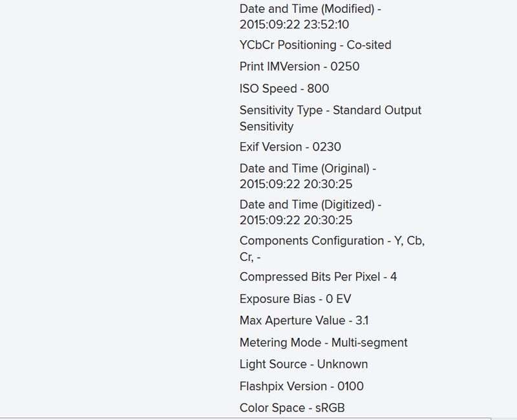
Task: Select the Date and Time (Original) label
Action: (x=308, y=169)
